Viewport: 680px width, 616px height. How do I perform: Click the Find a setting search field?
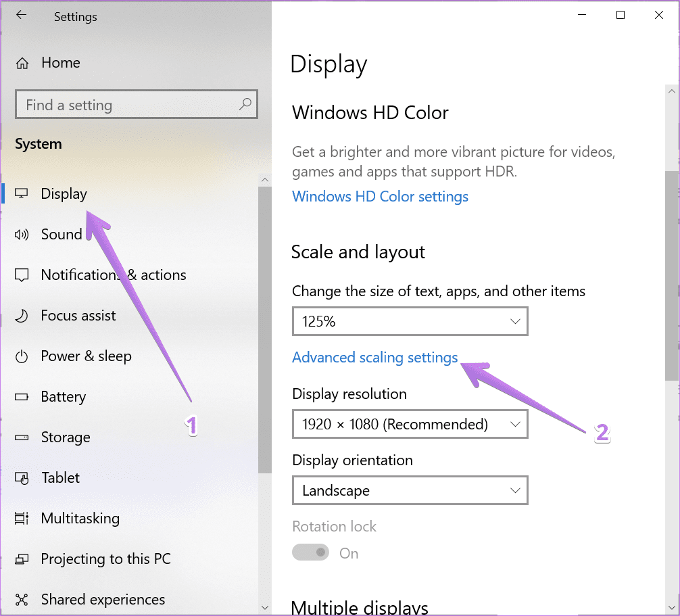coord(137,105)
